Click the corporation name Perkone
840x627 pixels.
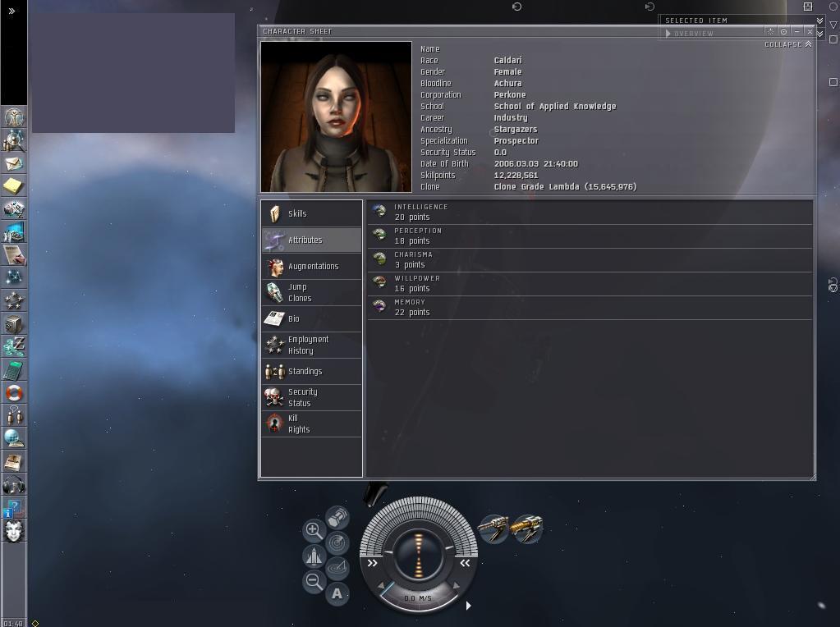509,94
